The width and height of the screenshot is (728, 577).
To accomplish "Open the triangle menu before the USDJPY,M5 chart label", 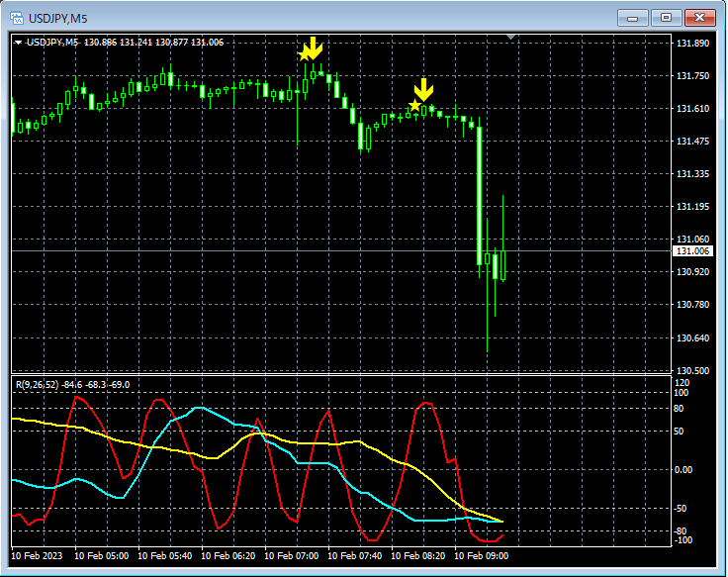I will (x=18, y=43).
